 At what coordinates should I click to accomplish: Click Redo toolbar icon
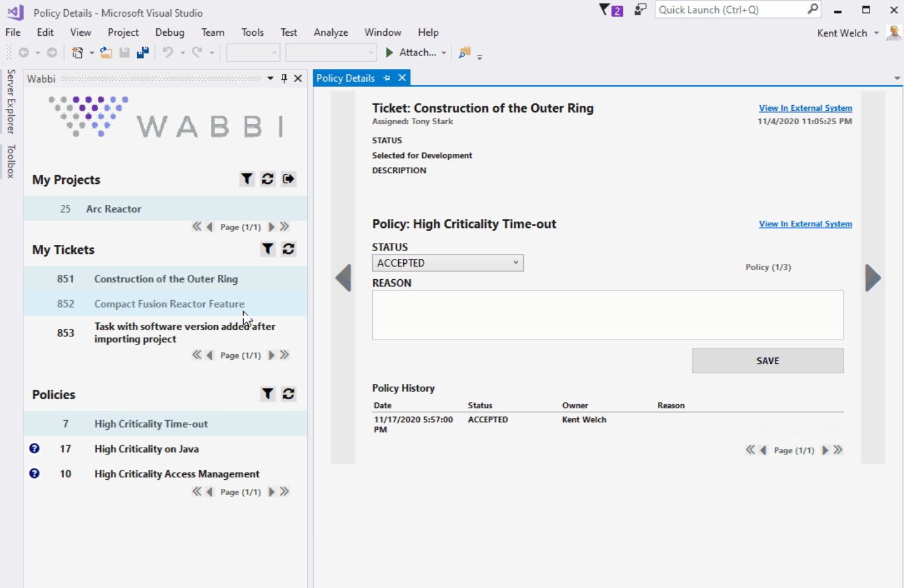click(x=197, y=53)
